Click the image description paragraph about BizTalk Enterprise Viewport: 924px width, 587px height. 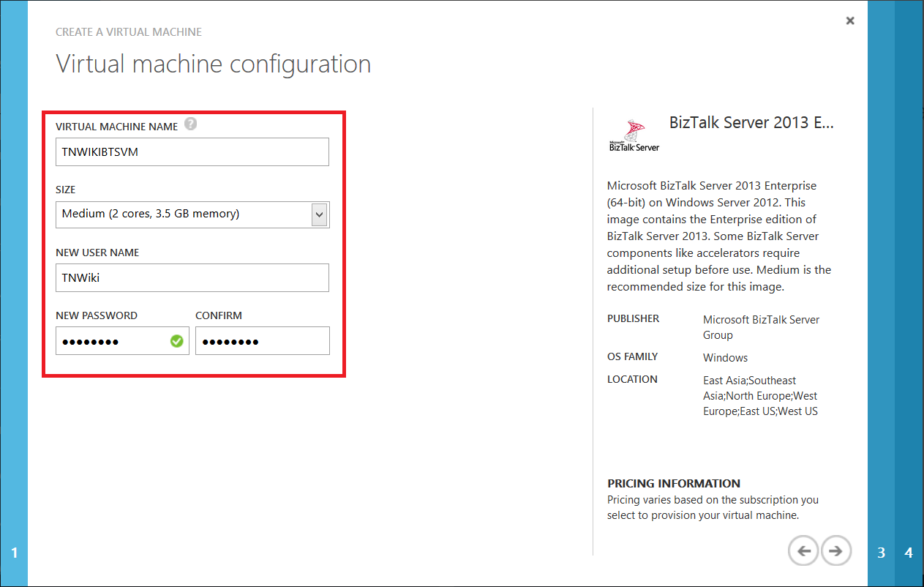pos(719,236)
